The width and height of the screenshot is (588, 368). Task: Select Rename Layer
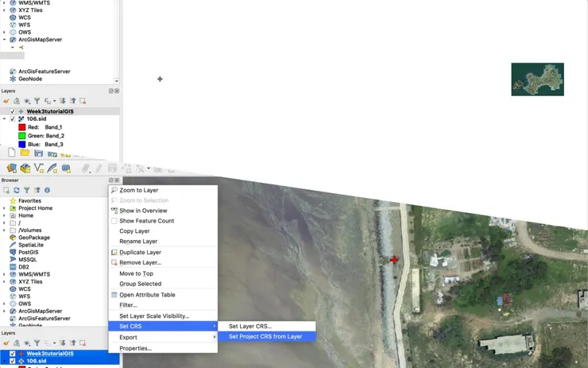click(163, 241)
